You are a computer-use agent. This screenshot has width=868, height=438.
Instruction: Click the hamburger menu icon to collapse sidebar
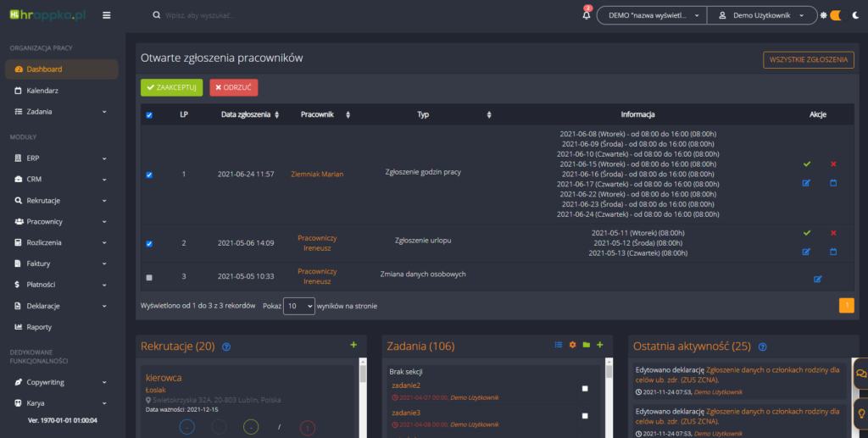[x=106, y=15]
